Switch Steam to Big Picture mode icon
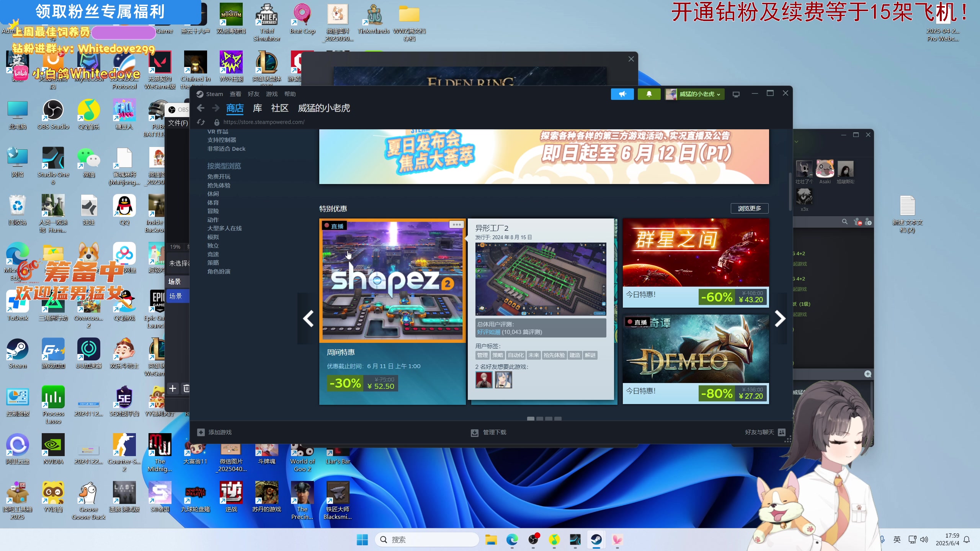 coord(736,94)
